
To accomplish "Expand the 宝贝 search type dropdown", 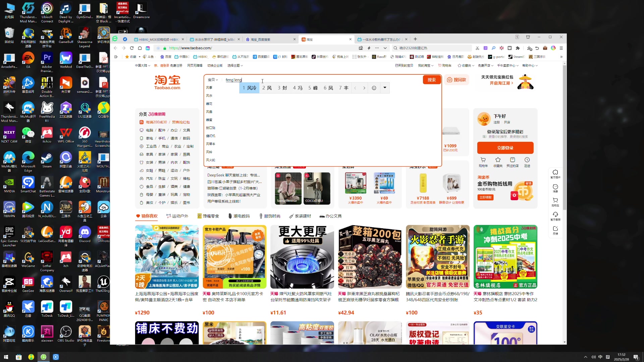I will [x=213, y=80].
